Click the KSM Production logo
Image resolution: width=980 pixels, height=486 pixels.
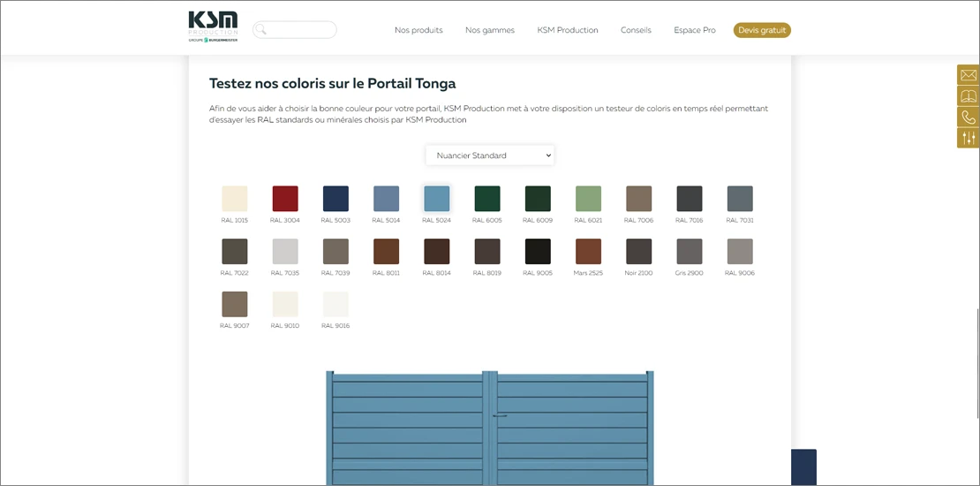(x=213, y=27)
